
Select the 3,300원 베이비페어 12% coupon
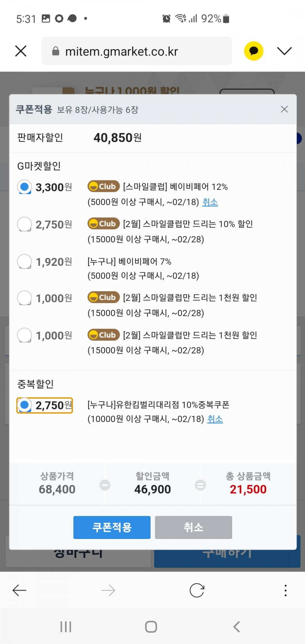pos(24,187)
